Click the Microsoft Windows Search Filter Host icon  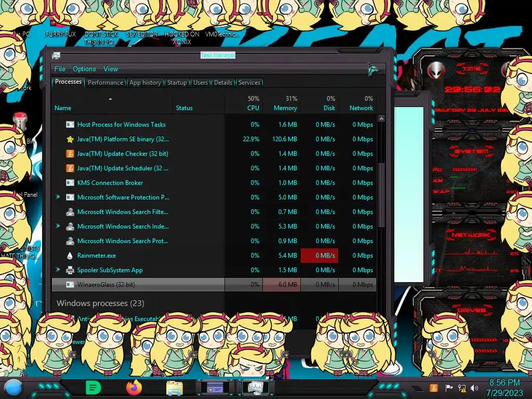point(70,212)
